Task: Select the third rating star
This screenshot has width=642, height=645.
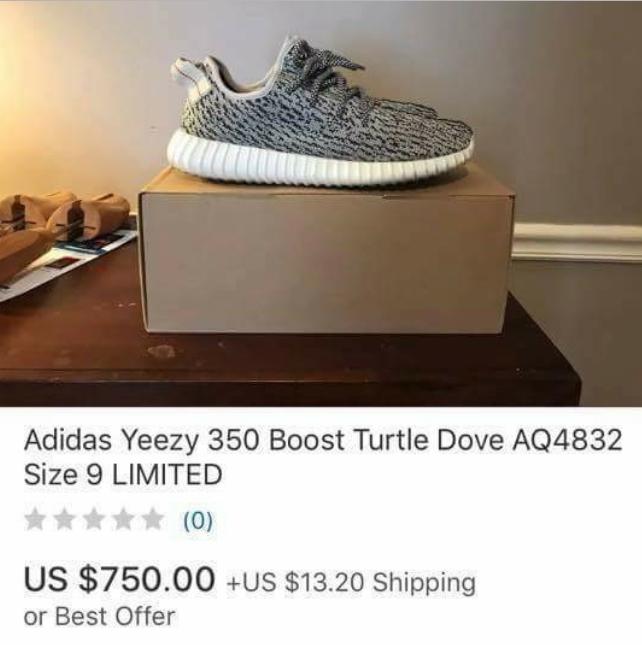Action: pyautogui.click(x=94, y=520)
